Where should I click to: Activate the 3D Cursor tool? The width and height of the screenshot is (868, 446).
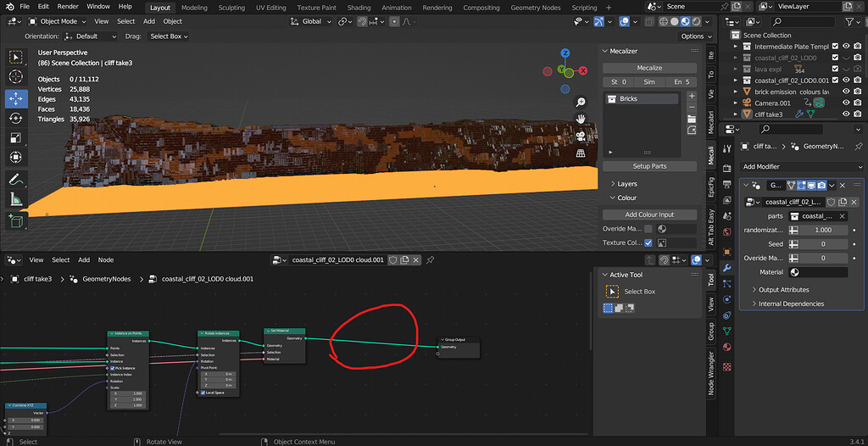15,76
